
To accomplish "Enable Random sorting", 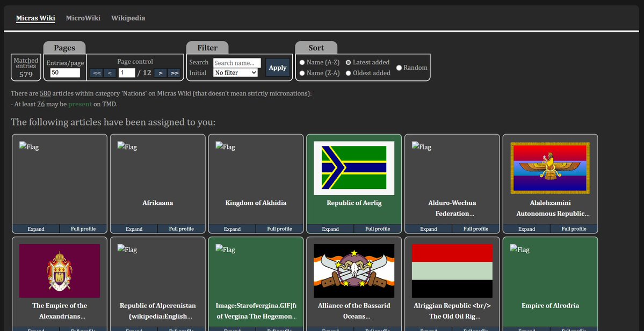I will [x=398, y=67].
